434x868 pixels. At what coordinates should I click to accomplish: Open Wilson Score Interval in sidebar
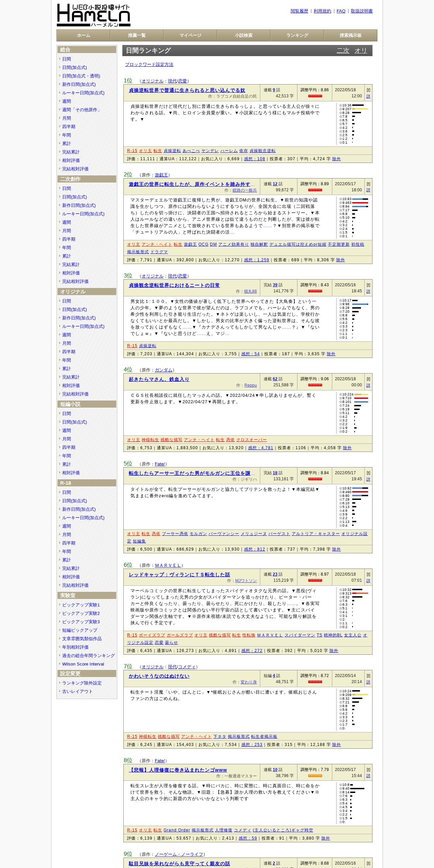pyautogui.click(x=83, y=664)
